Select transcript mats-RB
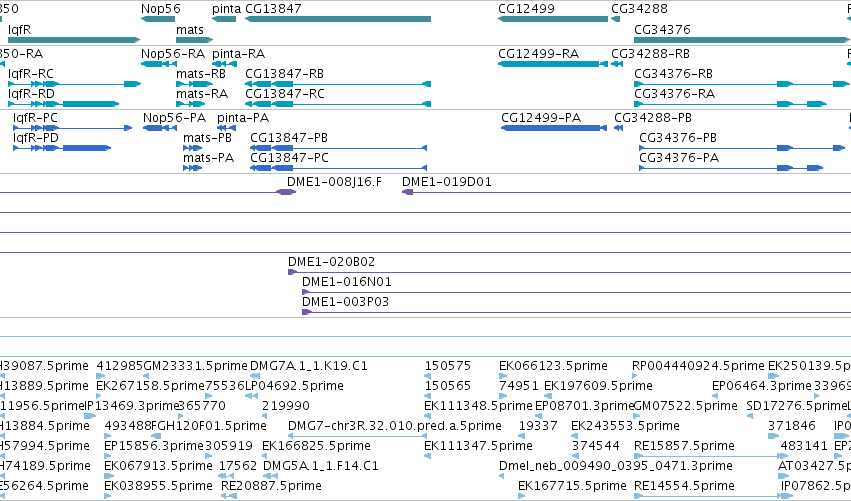The image size is (851, 501). (194, 84)
